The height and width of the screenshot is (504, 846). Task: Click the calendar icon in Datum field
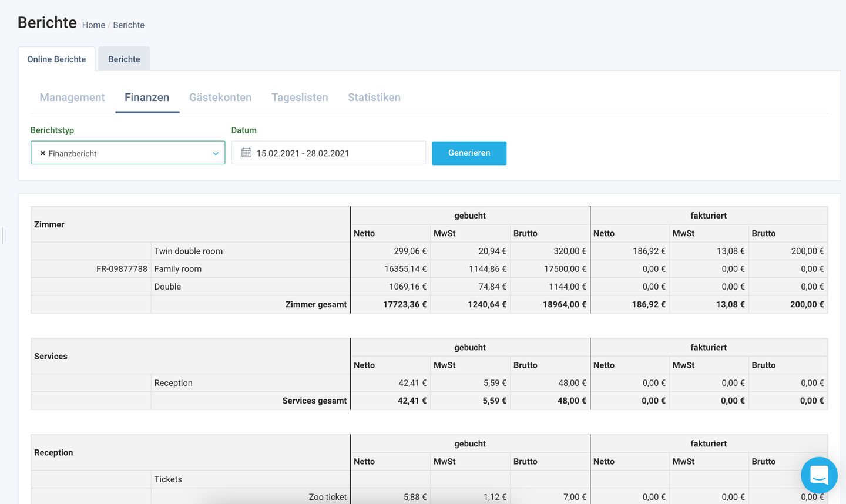(x=247, y=153)
